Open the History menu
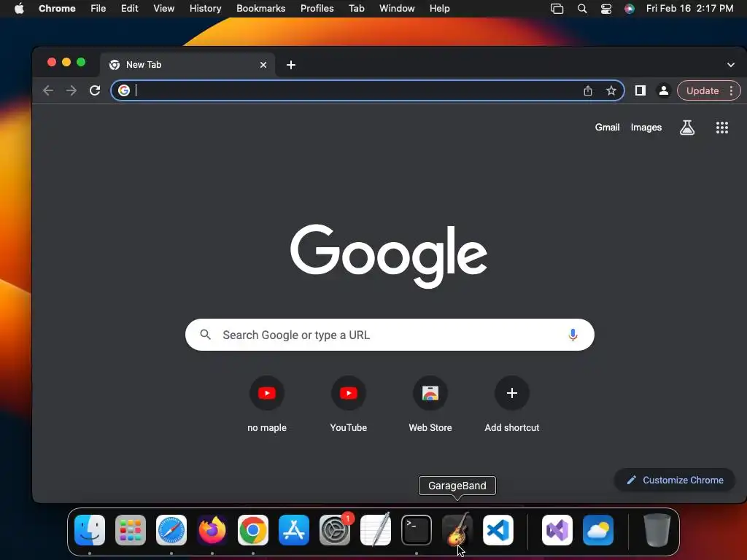 click(205, 8)
